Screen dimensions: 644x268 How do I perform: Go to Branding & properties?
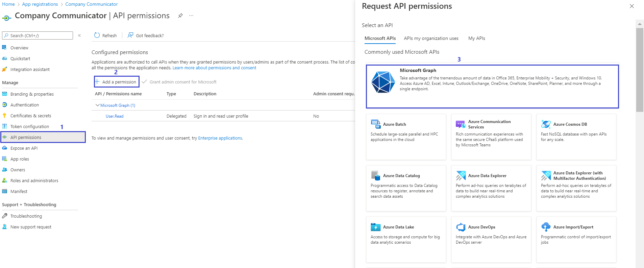click(32, 94)
